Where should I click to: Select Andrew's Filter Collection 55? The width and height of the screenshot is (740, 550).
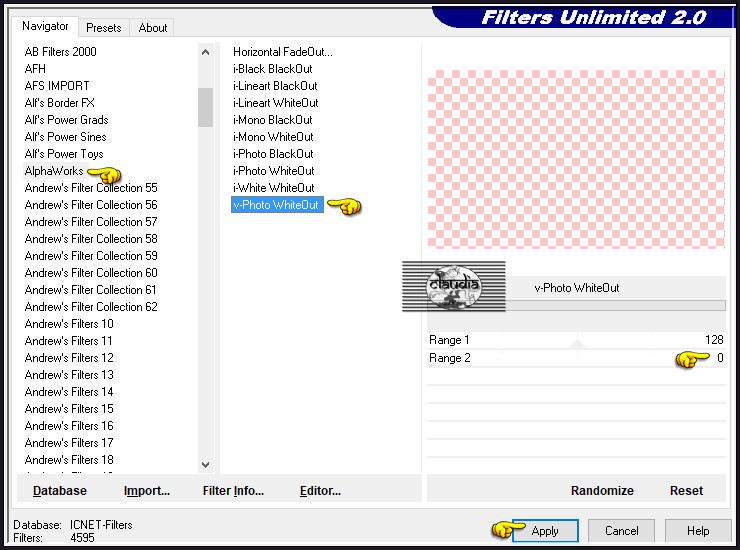click(91, 188)
